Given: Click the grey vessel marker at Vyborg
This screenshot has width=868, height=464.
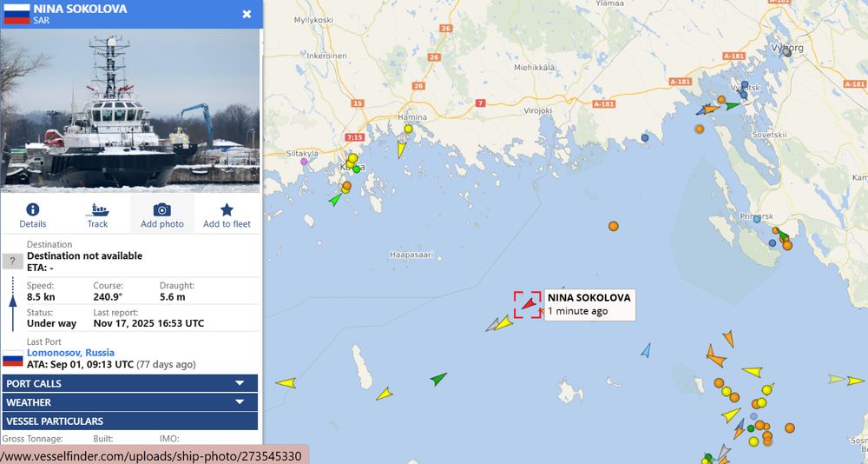Looking at the screenshot, I should [x=787, y=52].
